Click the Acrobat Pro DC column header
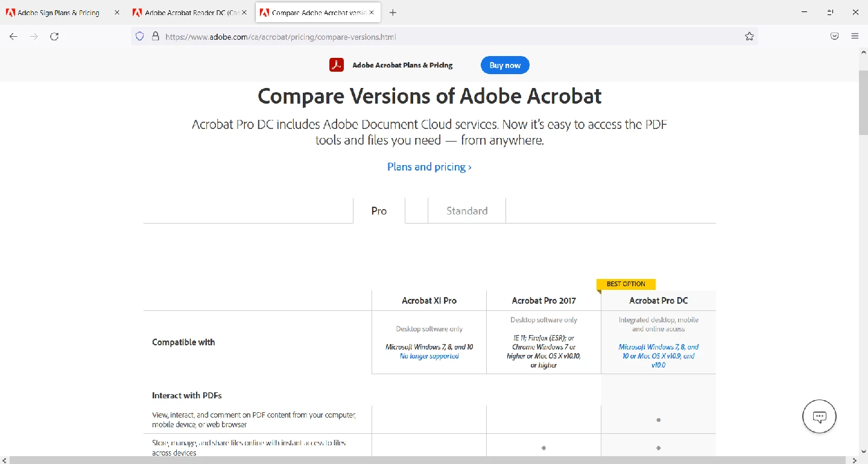The height and width of the screenshot is (464, 868). coord(658,300)
